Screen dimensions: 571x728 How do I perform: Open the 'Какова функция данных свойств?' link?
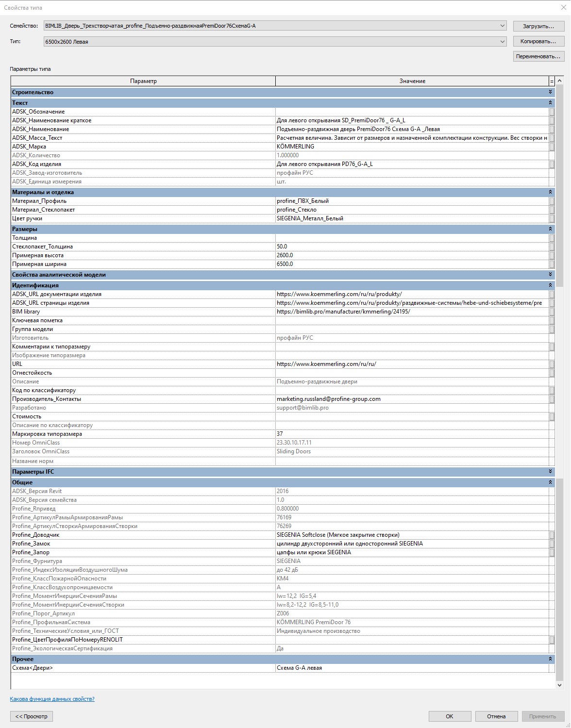(x=52, y=699)
